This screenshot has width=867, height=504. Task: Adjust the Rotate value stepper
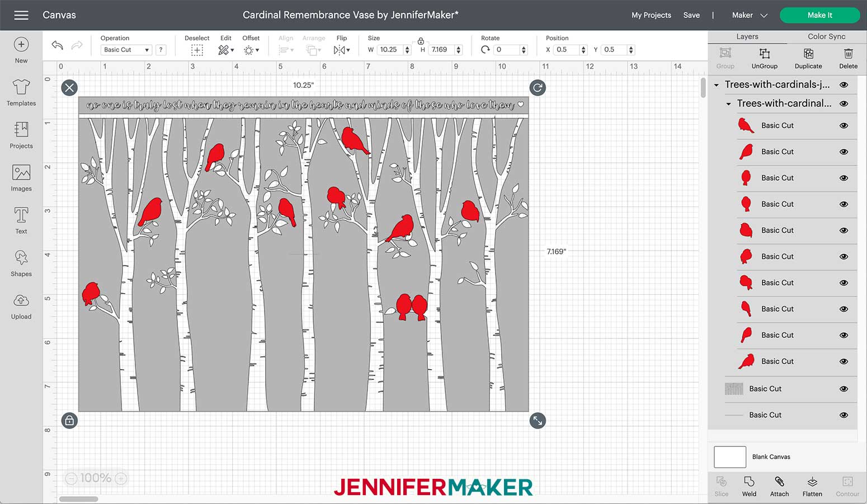(x=524, y=50)
